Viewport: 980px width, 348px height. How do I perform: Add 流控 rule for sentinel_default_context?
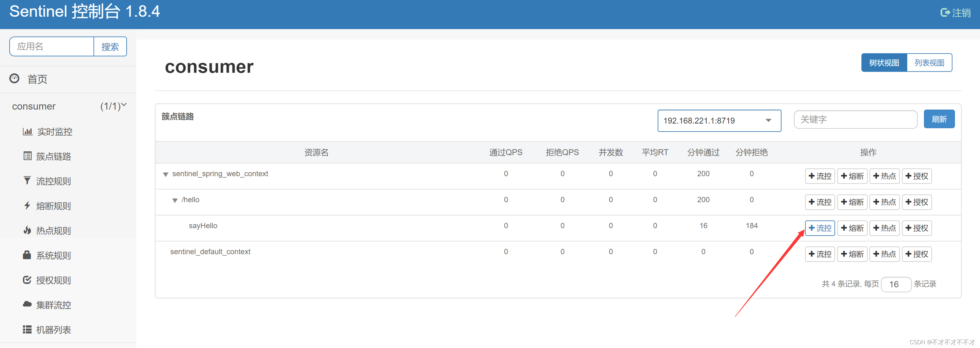tap(820, 254)
